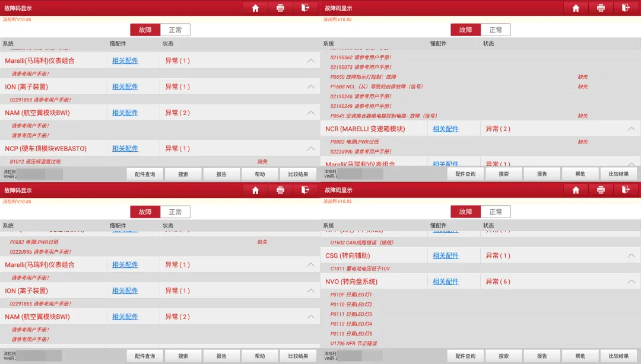Open 相关配件 link for NAM in the top-left panel
This screenshot has height=364, width=641.
click(x=125, y=113)
